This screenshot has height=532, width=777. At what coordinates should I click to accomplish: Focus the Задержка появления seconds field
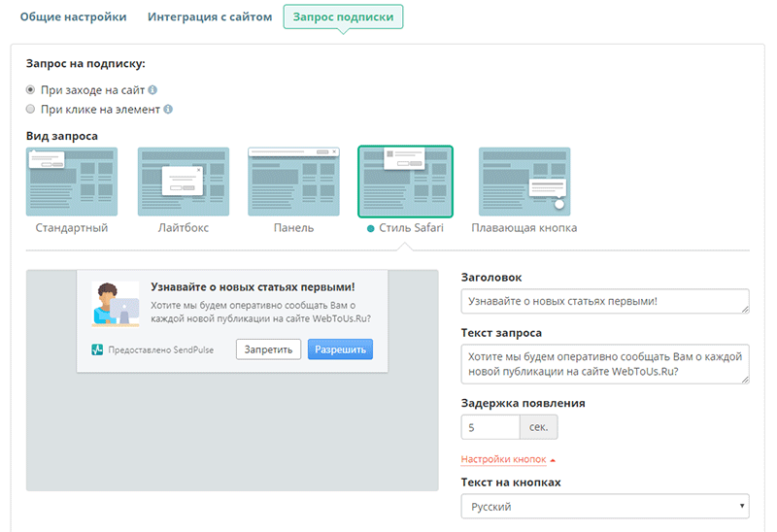pos(490,427)
